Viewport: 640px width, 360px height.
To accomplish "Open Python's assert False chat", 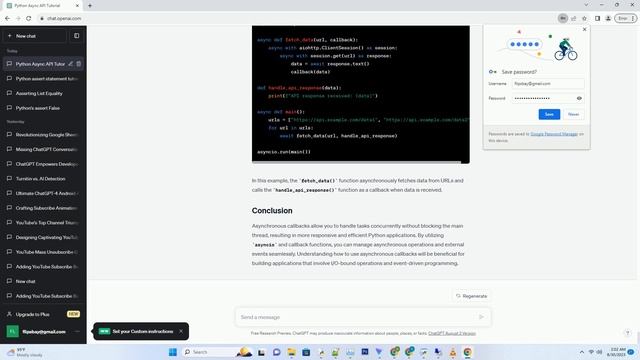I will pyautogui.click(x=43, y=108).
